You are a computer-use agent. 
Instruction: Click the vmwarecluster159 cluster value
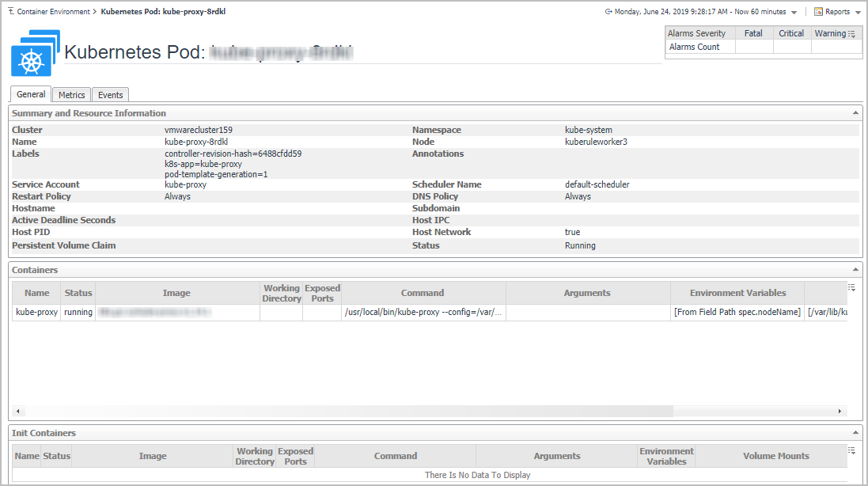(x=198, y=130)
